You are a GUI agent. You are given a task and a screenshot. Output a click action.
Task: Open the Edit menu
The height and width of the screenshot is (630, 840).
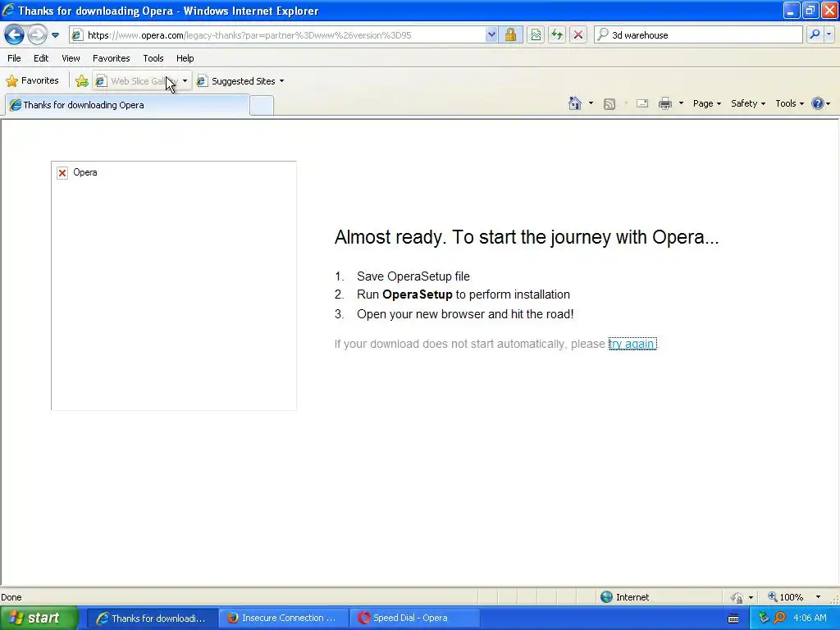(41, 58)
